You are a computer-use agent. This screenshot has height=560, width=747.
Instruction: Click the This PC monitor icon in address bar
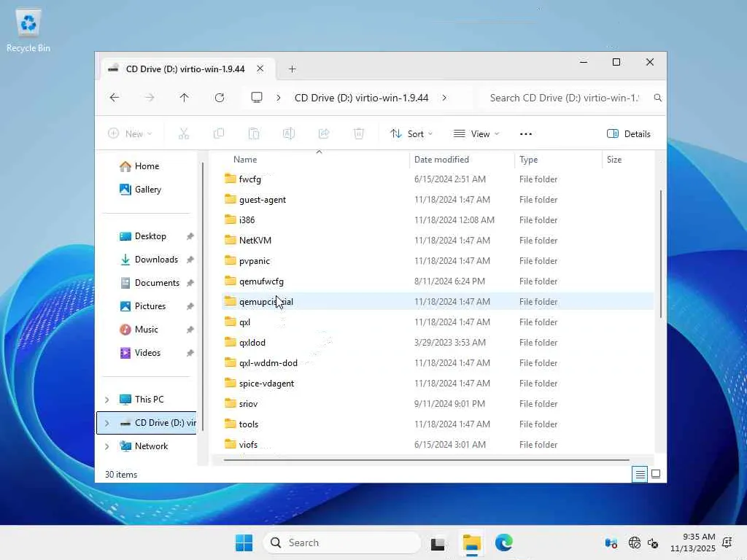(x=257, y=98)
